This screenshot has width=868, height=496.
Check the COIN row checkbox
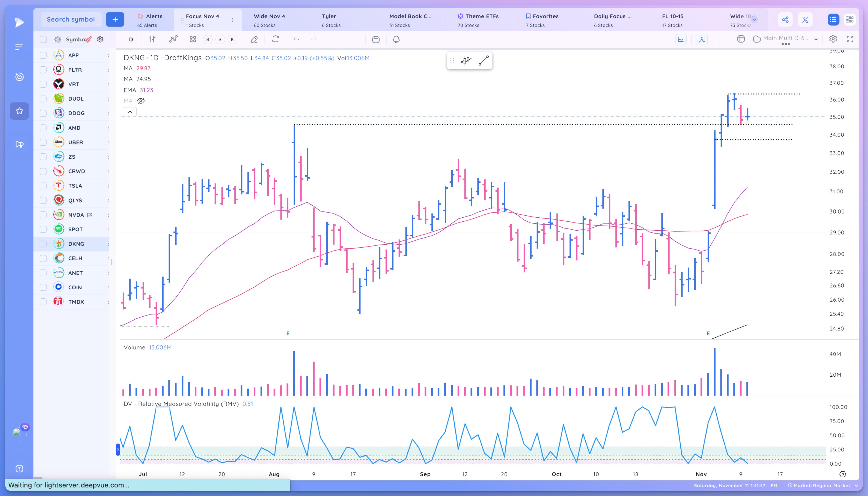coord(43,287)
